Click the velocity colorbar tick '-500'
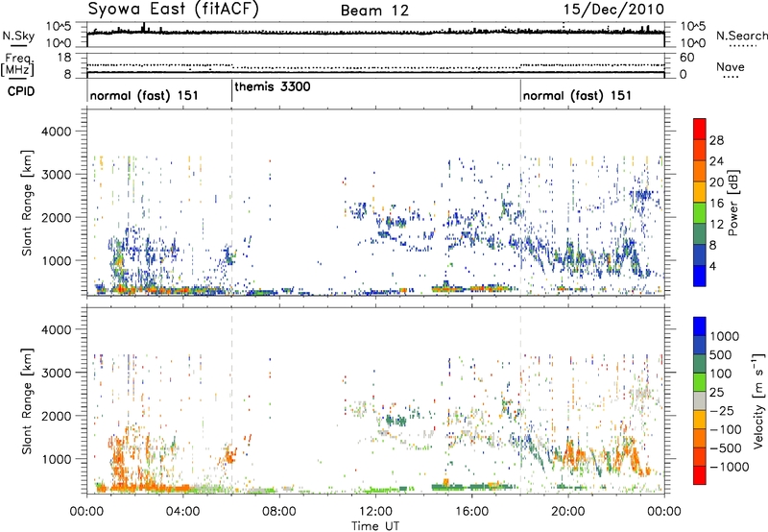The height and width of the screenshot is (532, 768). 726,448
